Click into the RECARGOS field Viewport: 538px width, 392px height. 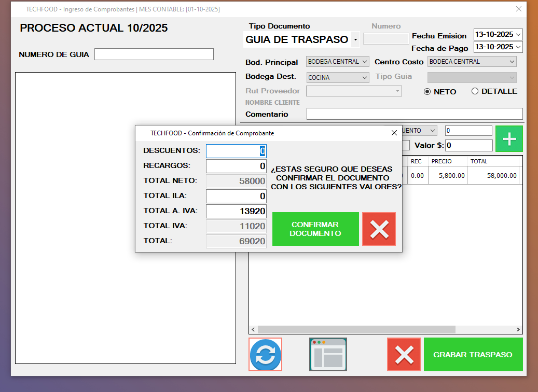(236, 166)
